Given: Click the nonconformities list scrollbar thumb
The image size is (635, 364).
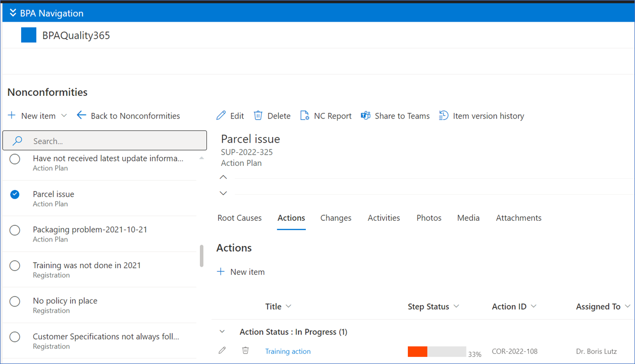Looking at the screenshot, I should [202, 256].
